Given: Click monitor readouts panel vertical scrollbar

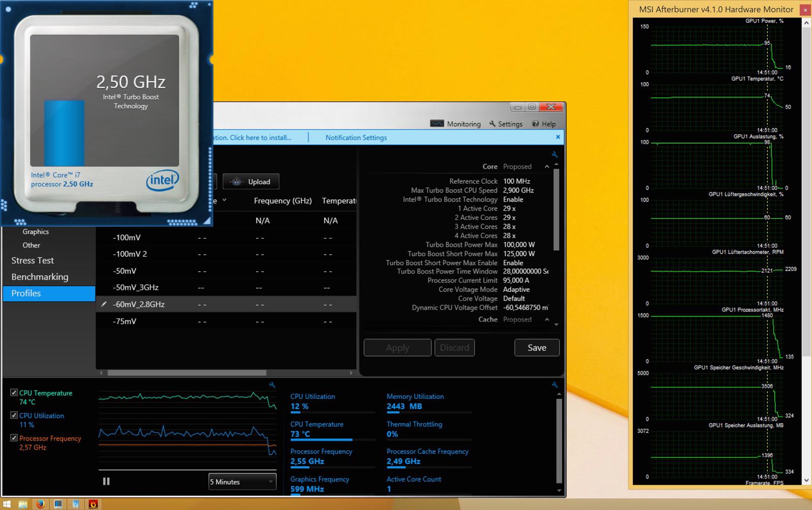Looking at the screenshot, I should (559, 440).
